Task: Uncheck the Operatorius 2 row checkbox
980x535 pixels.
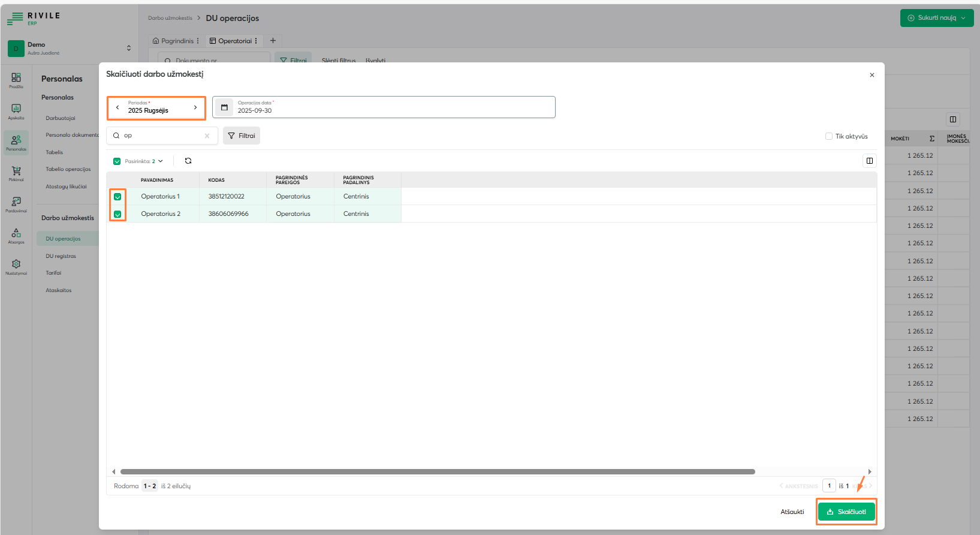Action: 117,214
